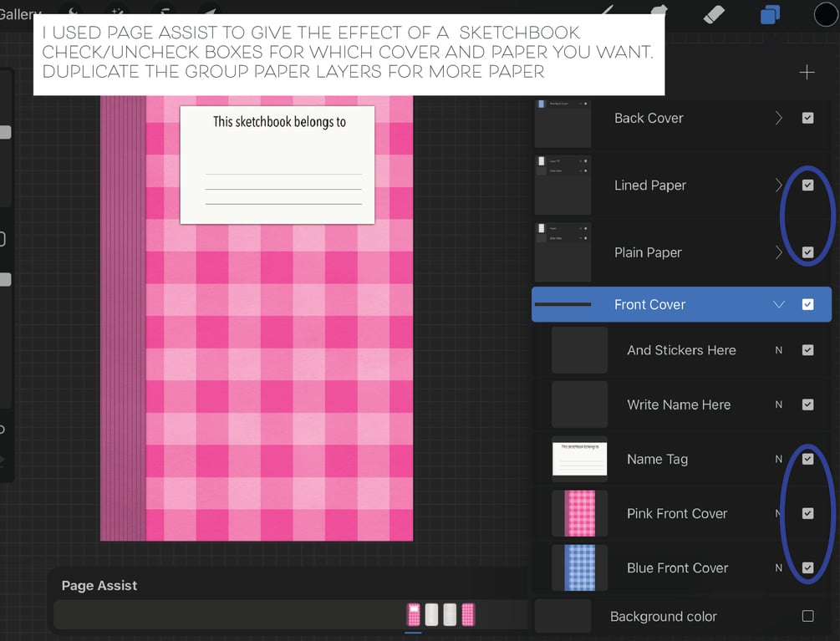Viewport: 840px width, 641px height.
Task: Open blend mode N for Write Name Here layer
Action: pyautogui.click(x=779, y=404)
